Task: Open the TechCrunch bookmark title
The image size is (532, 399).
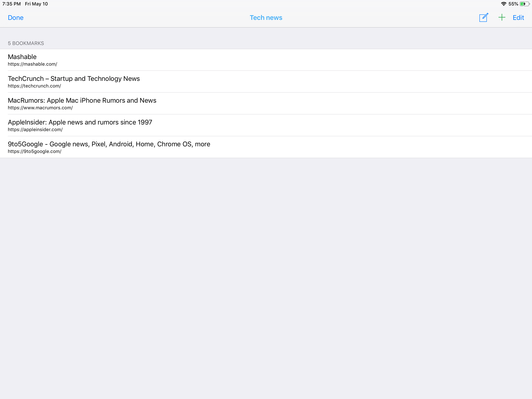Action: coord(74,79)
